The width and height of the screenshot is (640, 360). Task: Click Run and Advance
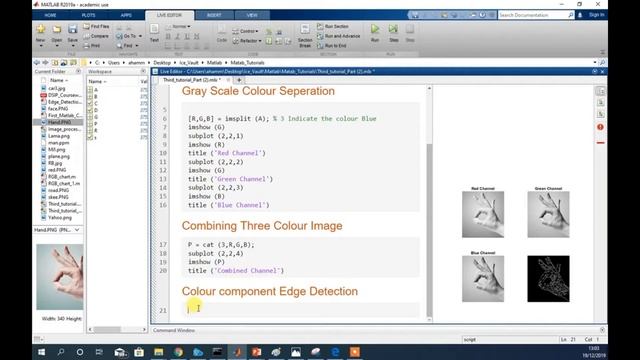339,36
